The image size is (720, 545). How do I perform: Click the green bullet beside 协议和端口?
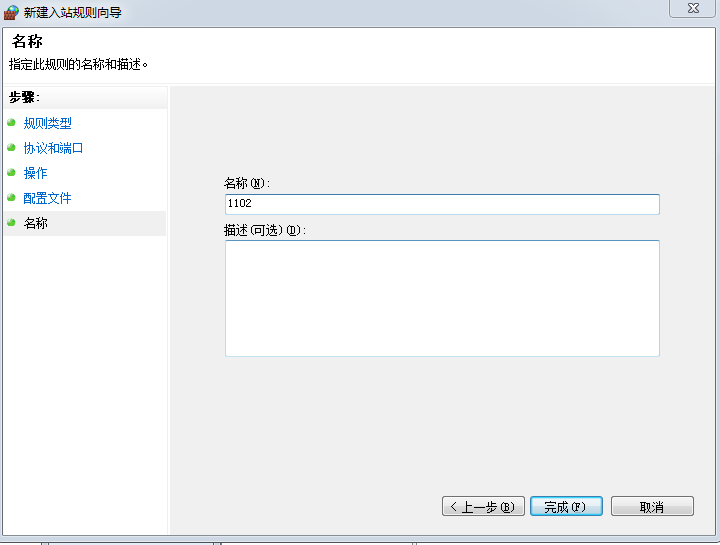click(x=11, y=147)
